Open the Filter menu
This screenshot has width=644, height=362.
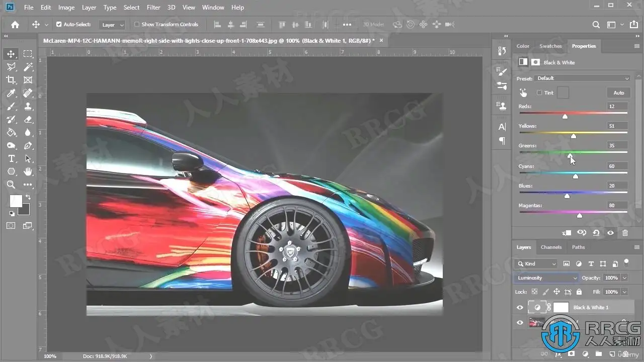click(x=153, y=8)
